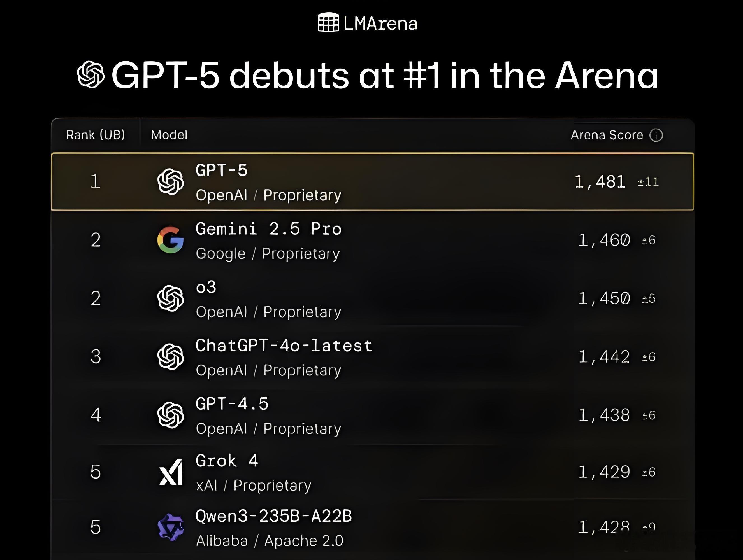Click the LMArena grid logo icon
743x560 pixels.
(328, 22)
